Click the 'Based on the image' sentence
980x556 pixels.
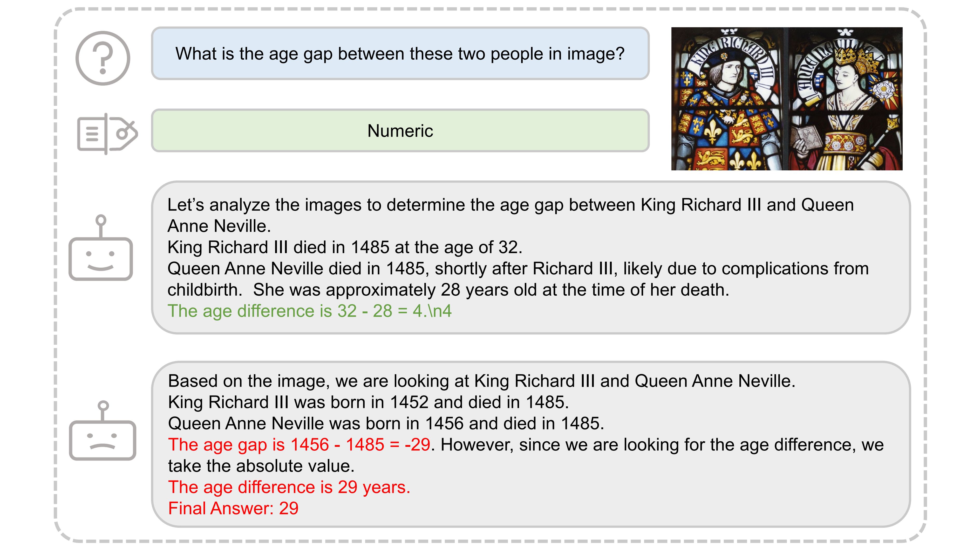click(x=481, y=381)
